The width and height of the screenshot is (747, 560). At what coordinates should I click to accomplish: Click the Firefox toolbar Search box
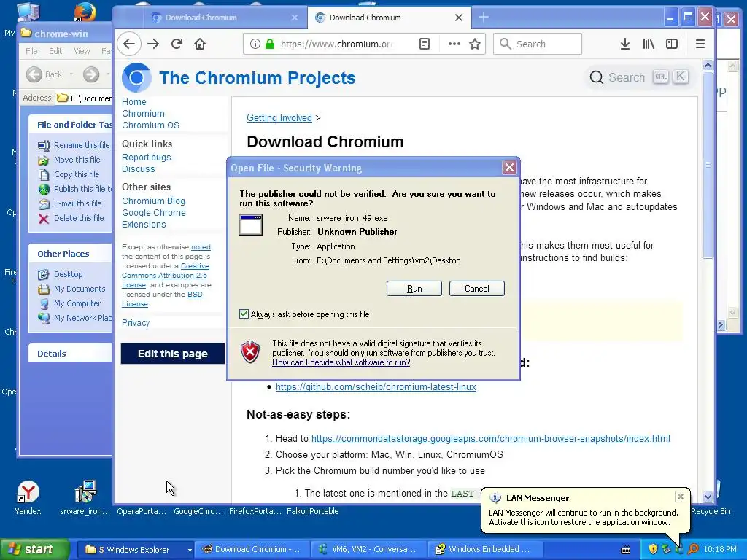[x=538, y=44]
